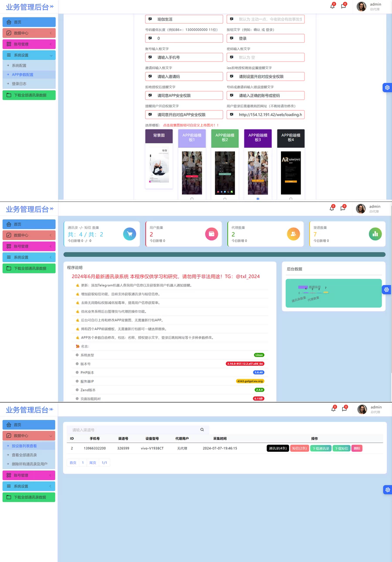Collapse the expanded 数据中心 sidebar menu
This screenshot has height=562, width=392.
(x=29, y=436)
